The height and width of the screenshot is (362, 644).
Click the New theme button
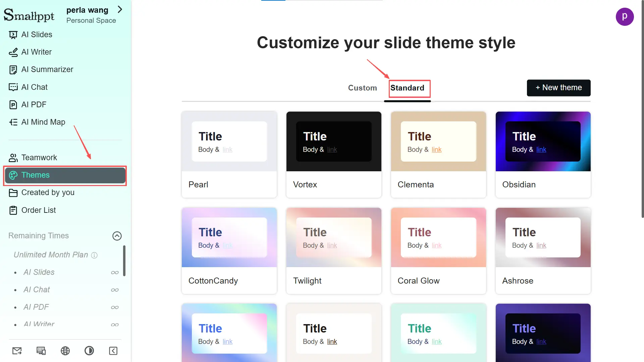(558, 87)
